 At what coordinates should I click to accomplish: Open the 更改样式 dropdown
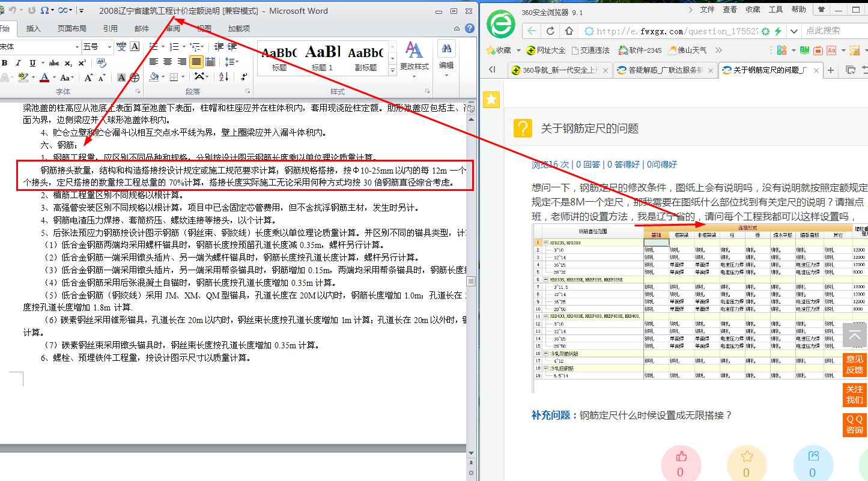click(x=414, y=60)
